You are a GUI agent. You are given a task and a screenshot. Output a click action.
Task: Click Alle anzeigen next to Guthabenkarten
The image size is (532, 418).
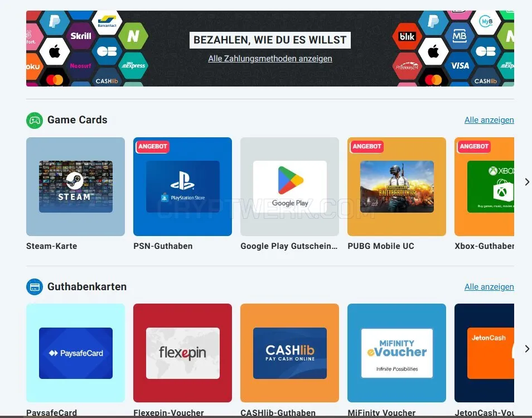pyautogui.click(x=489, y=287)
